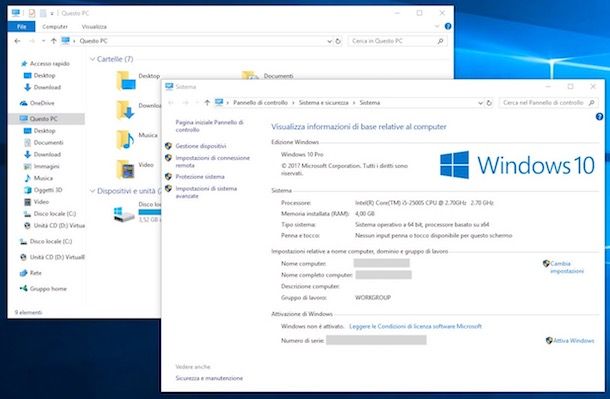The image size is (610, 399).
Task: Open address history dropdown in Questo PC
Action: [329, 41]
